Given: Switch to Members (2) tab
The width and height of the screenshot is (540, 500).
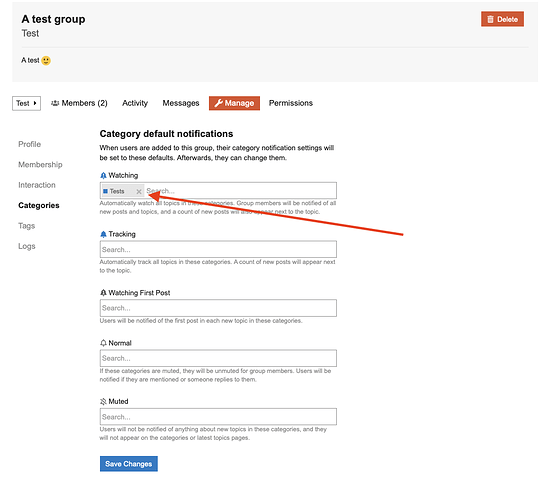Looking at the screenshot, I should (x=79, y=103).
